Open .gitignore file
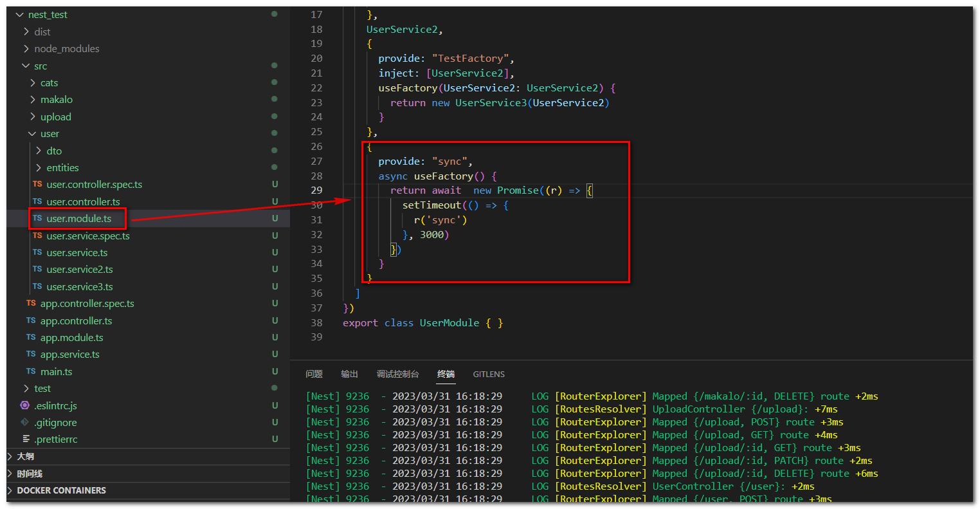The image size is (980, 509). point(55,423)
